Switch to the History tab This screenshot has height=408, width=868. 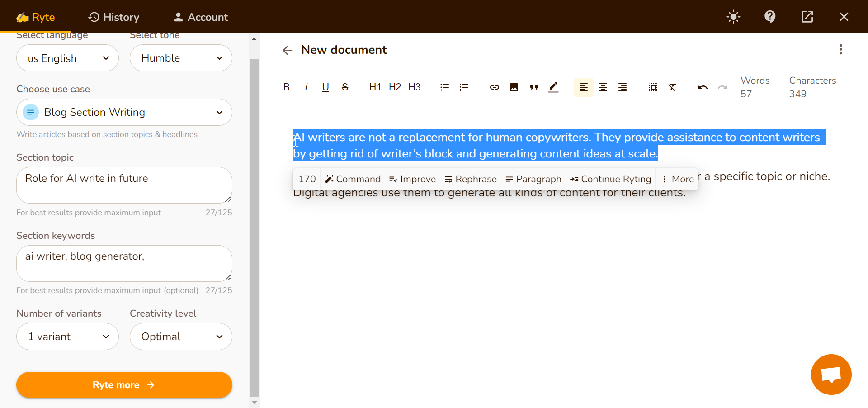113,17
